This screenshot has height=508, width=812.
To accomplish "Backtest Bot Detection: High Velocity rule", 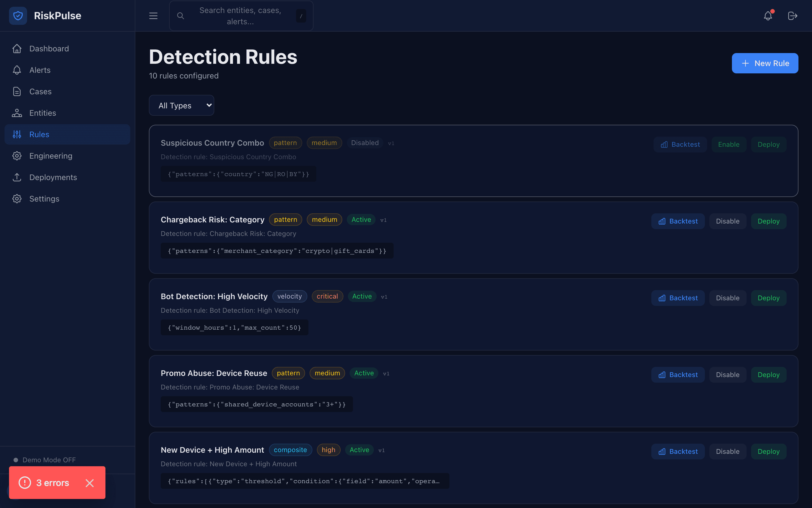I will coord(678,298).
